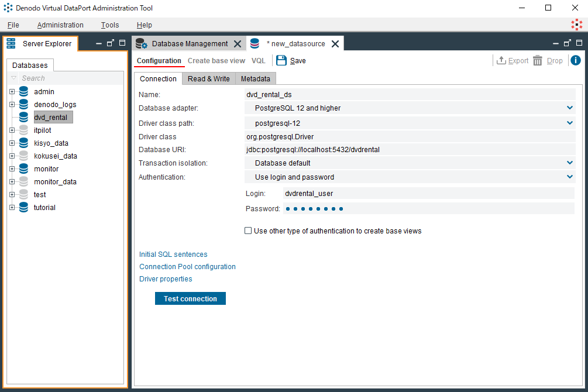588x392 pixels.
Task: Click the Database URI field
Action: [x=410, y=150]
